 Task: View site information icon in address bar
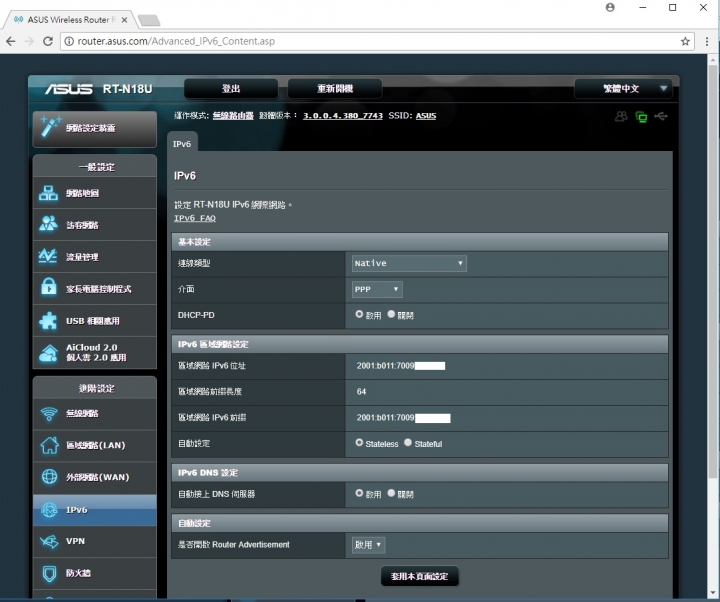(69, 41)
